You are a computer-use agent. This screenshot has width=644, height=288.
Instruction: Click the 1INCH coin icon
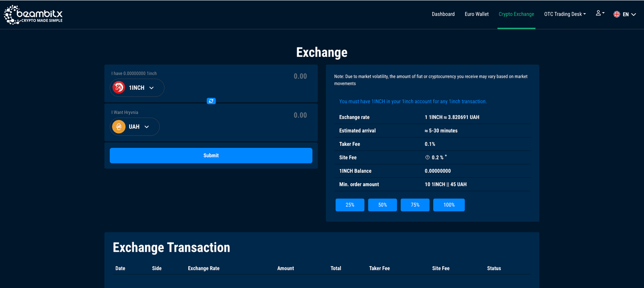119,87
